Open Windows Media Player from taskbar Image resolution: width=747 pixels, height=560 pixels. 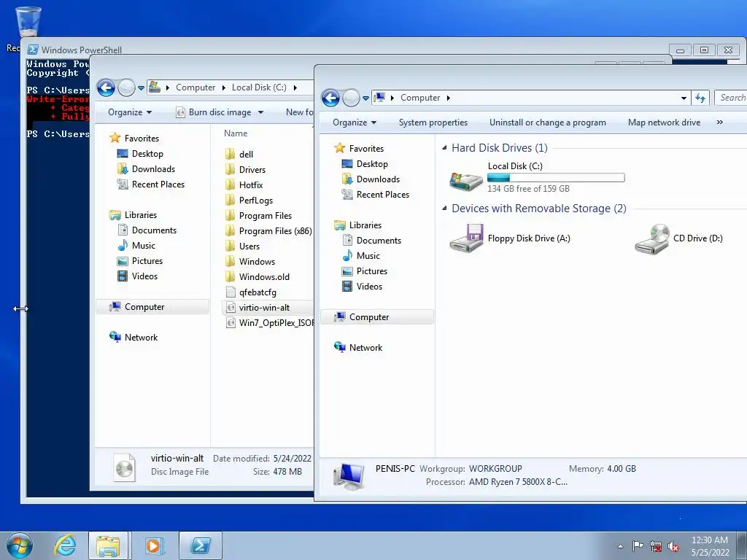coord(154,545)
